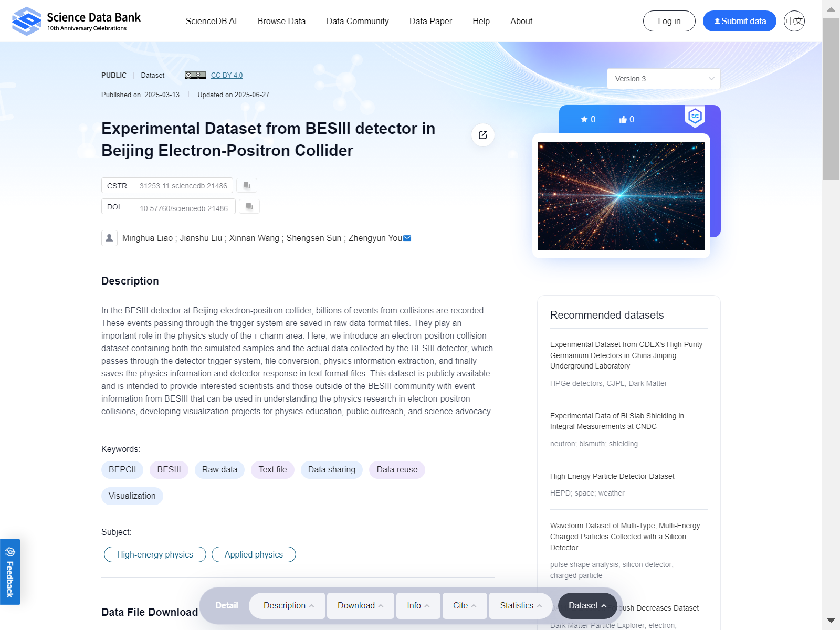Expand the Description section menu
The width and height of the screenshot is (840, 630).
point(288,605)
